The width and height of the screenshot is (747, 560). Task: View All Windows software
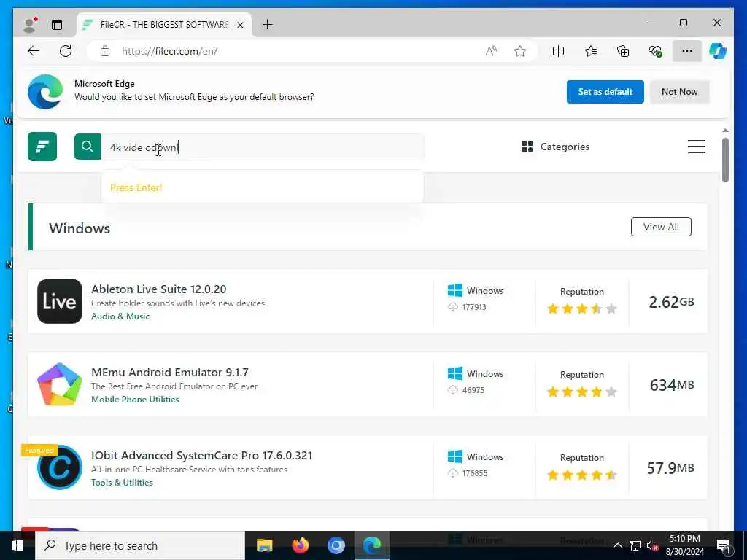pos(661,227)
